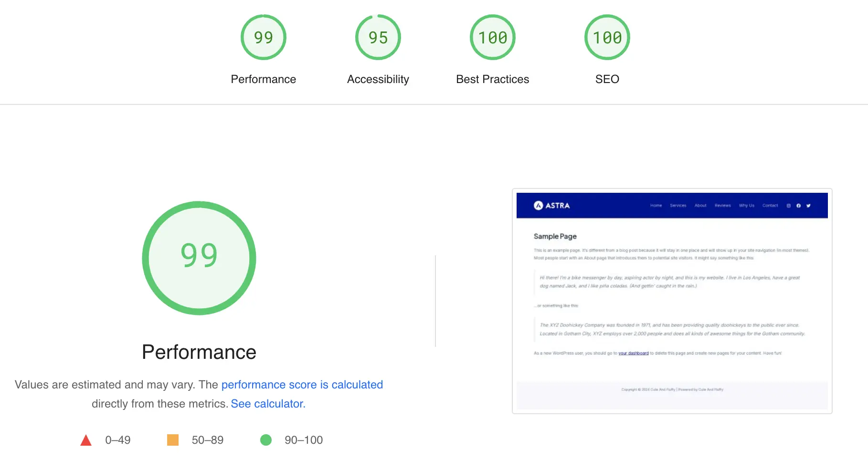Open the 'See calculator' link

coord(268,404)
